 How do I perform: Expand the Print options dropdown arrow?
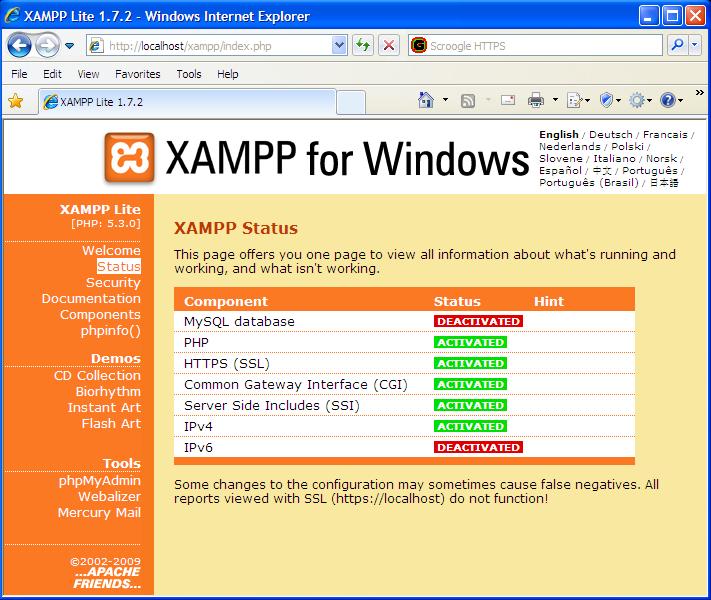(555, 100)
